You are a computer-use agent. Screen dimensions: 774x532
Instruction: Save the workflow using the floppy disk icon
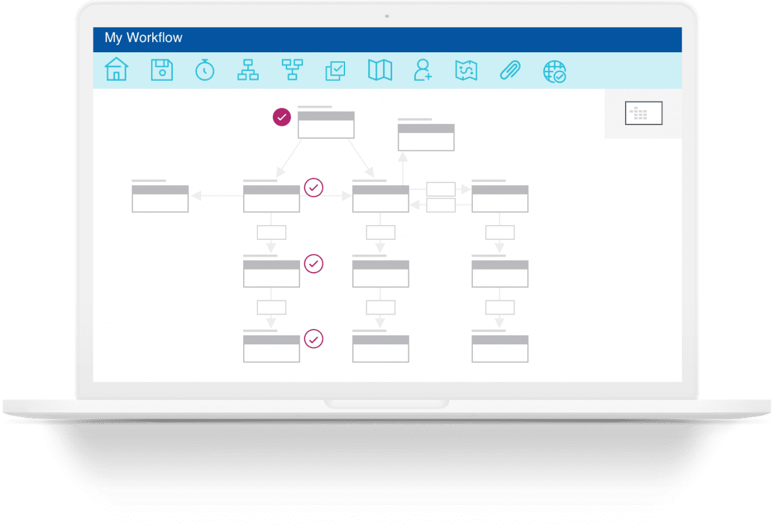click(x=161, y=71)
